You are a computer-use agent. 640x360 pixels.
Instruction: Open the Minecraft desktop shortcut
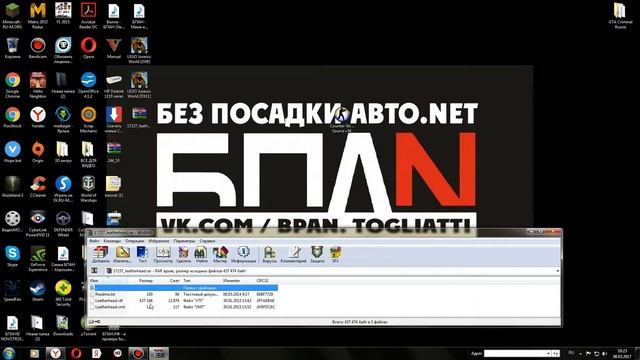point(12,16)
